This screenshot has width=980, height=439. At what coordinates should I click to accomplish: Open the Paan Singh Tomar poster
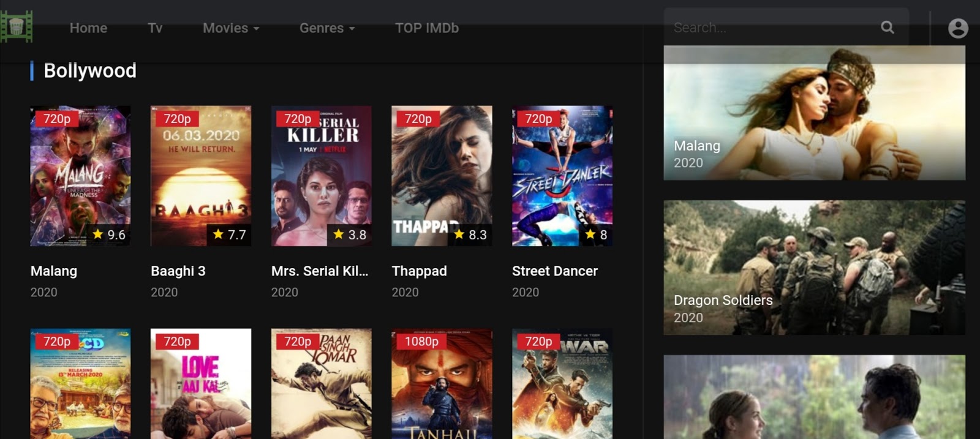click(x=321, y=384)
